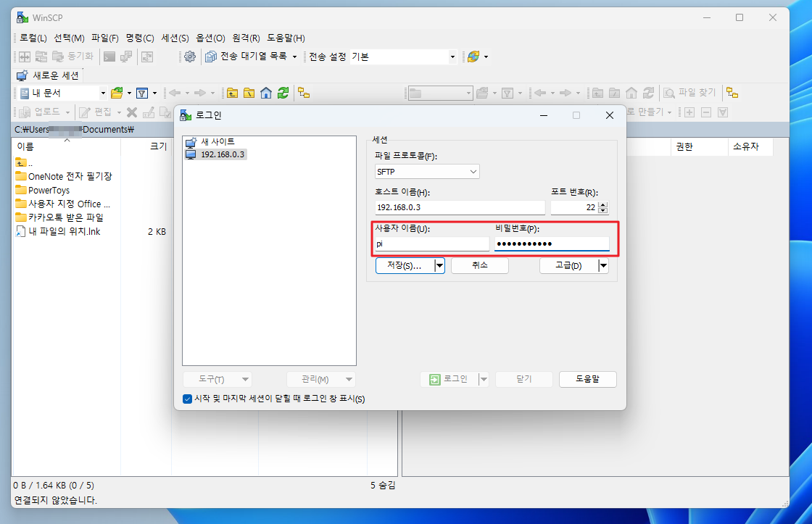Screen dimensions: 812x524
Task: Increase port number with the stepper arrow
Action: point(602,204)
